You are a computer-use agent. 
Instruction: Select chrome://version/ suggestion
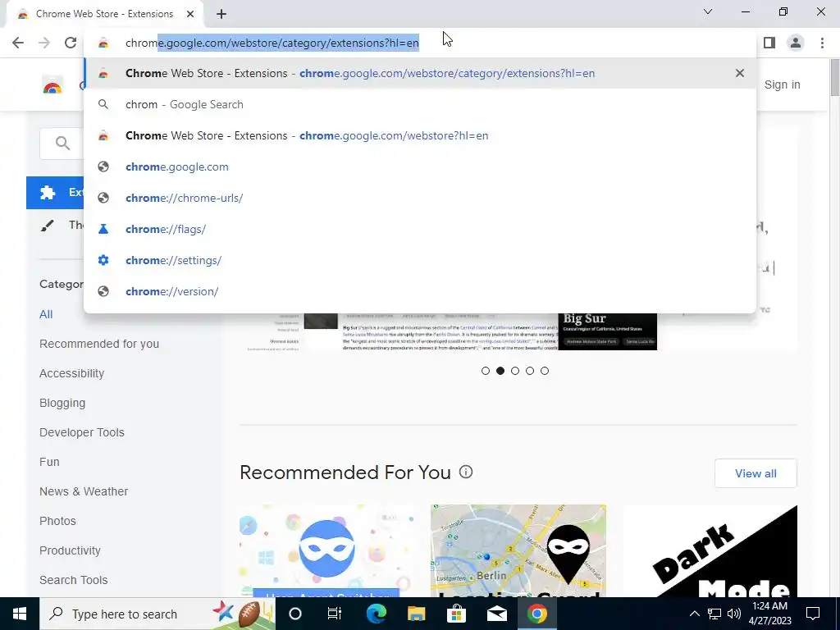click(x=420, y=291)
